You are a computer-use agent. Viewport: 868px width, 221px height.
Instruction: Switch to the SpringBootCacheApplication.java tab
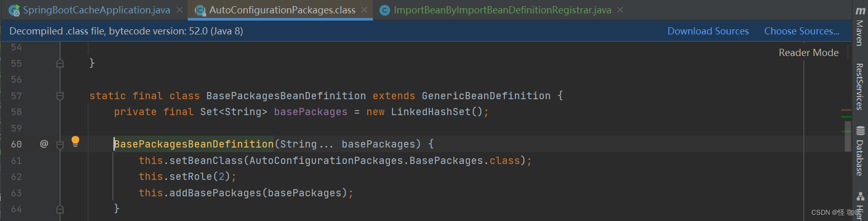(96, 10)
